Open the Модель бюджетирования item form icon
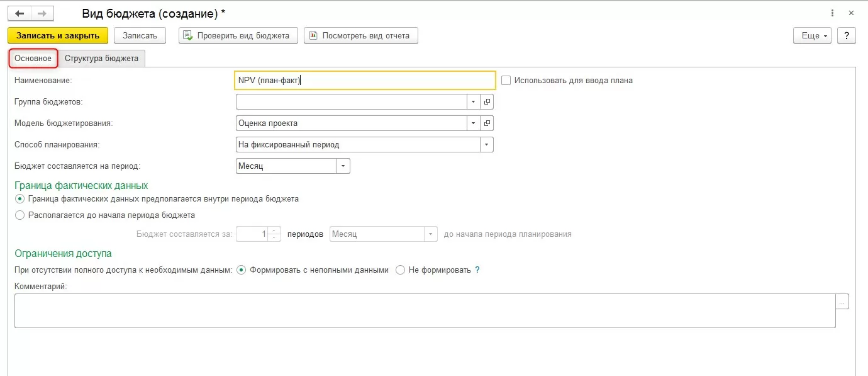This screenshot has height=376, width=868. [487, 123]
